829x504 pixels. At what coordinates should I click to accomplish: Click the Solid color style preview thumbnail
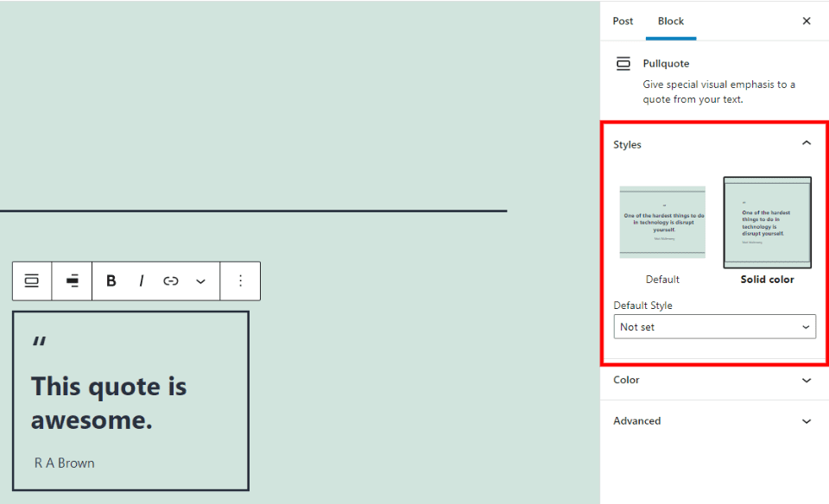pyautogui.click(x=767, y=223)
